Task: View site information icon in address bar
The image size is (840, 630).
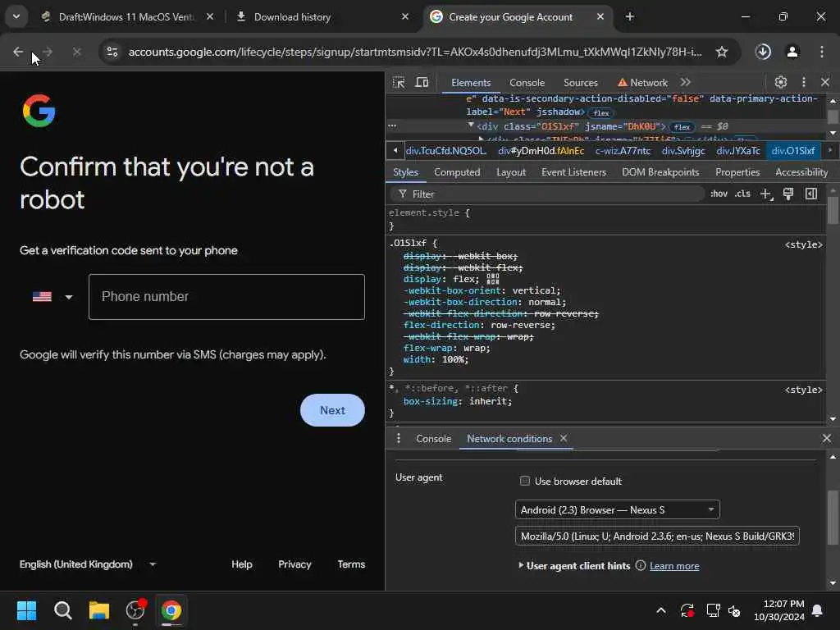Action: tap(112, 52)
